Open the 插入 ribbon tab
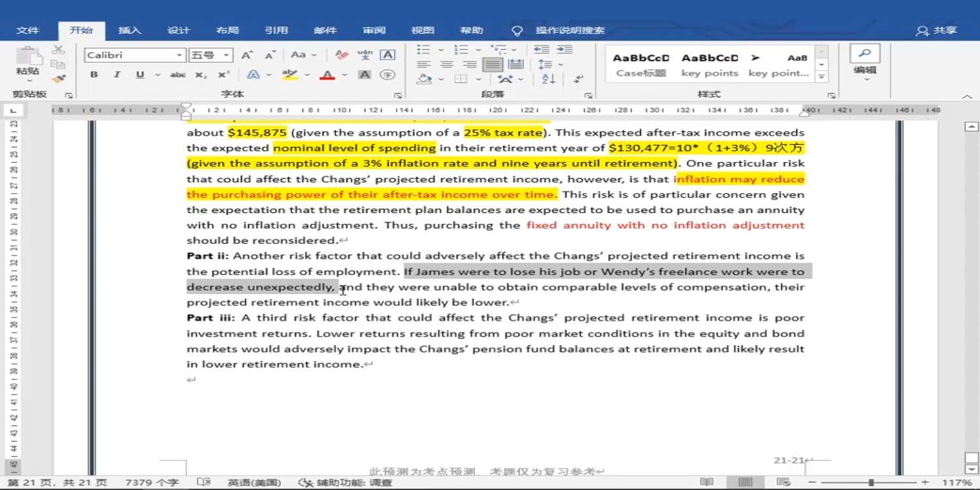 tap(129, 30)
